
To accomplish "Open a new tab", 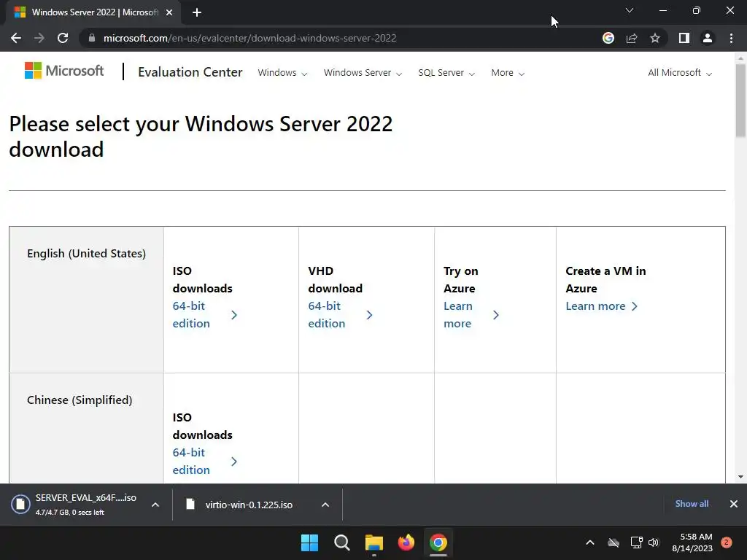I will click(197, 12).
